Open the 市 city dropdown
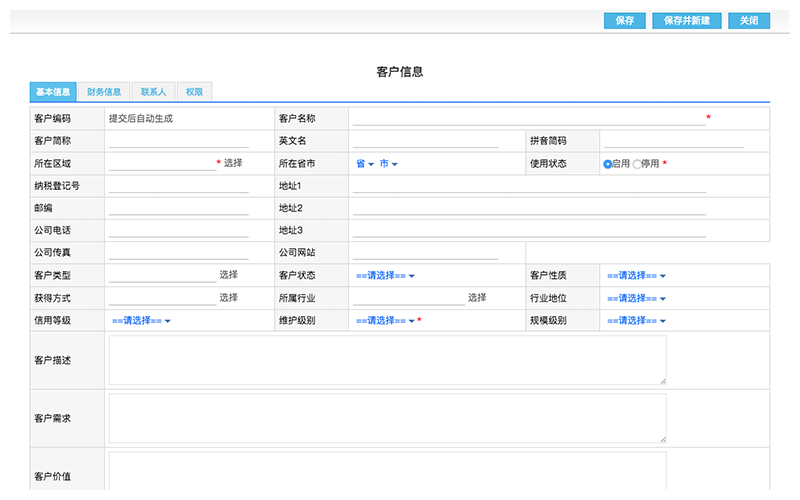Image resolution: width=800 pixels, height=500 pixels. [388, 163]
